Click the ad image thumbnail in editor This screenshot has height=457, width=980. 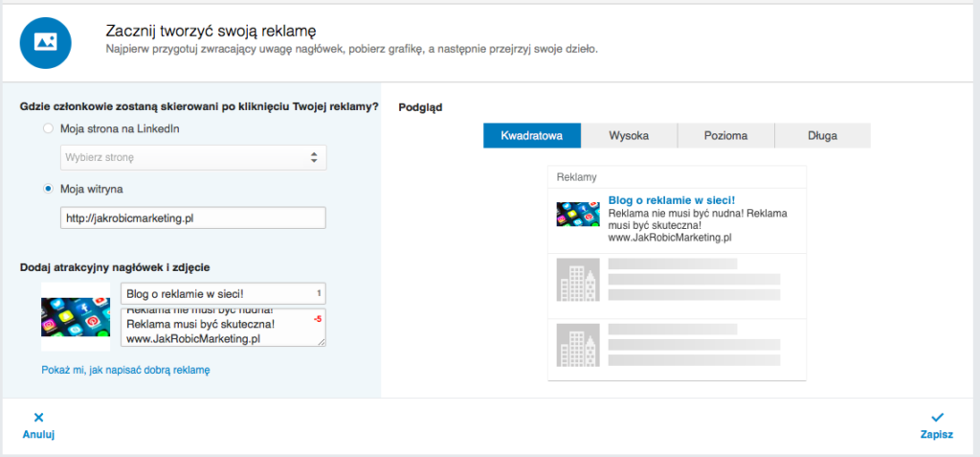pos(76,317)
